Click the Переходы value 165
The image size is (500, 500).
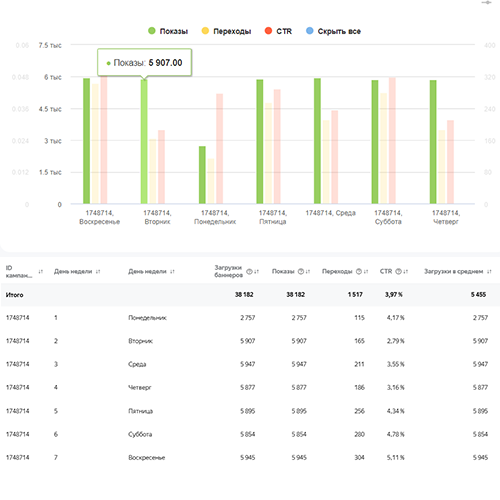coord(359,341)
